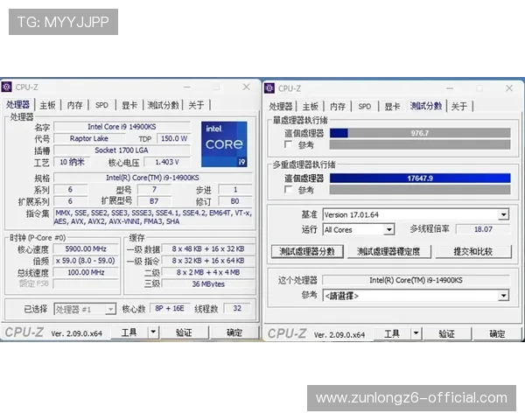Click 代号 value Raptor Lake
The image size is (525, 420).
point(89,138)
